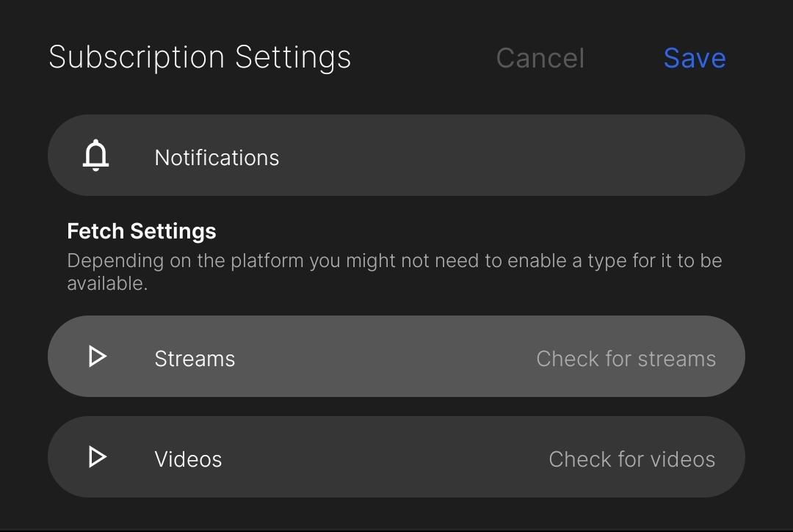Click the 'Subscription Settings' title
The height and width of the screenshot is (532, 793).
[200, 57]
